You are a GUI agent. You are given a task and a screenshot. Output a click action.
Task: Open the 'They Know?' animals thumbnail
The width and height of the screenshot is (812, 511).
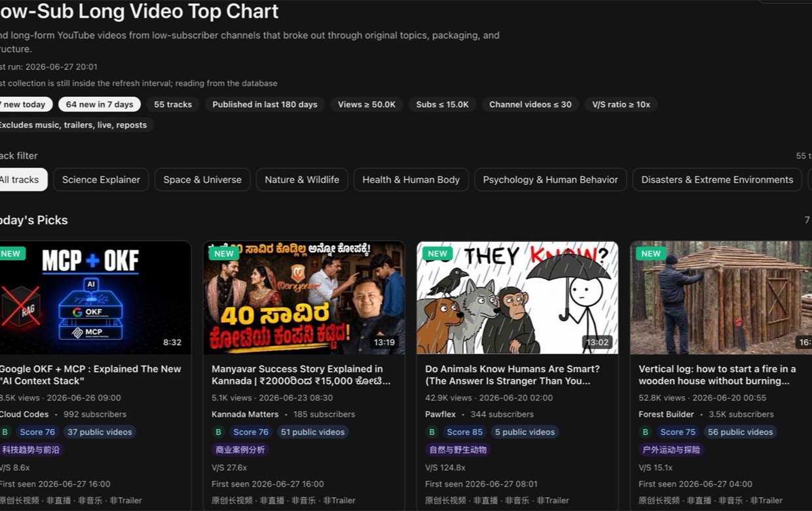(517, 298)
